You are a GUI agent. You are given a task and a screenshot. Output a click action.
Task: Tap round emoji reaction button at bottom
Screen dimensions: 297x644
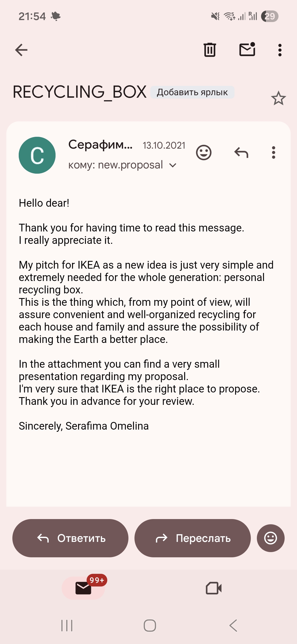pyautogui.click(x=271, y=538)
